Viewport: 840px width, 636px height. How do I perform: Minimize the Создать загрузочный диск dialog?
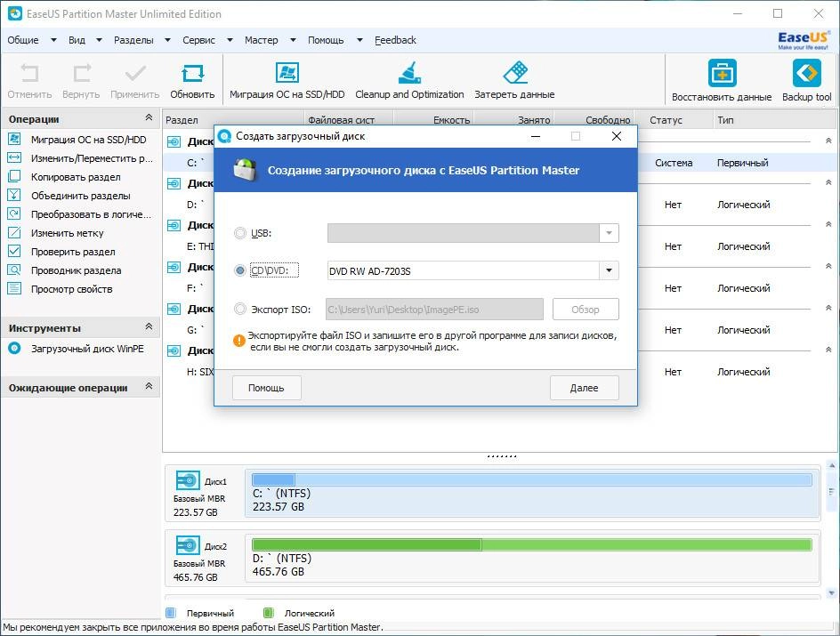(535, 136)
